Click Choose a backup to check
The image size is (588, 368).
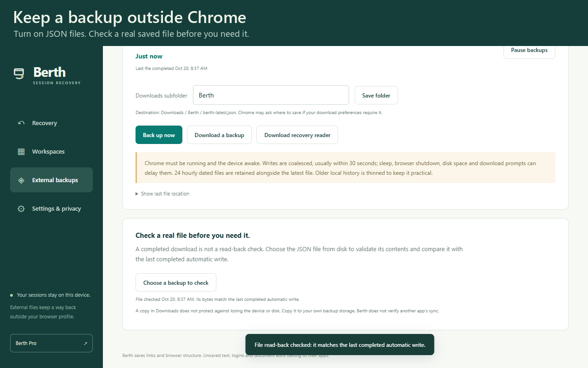coord(176,282)
